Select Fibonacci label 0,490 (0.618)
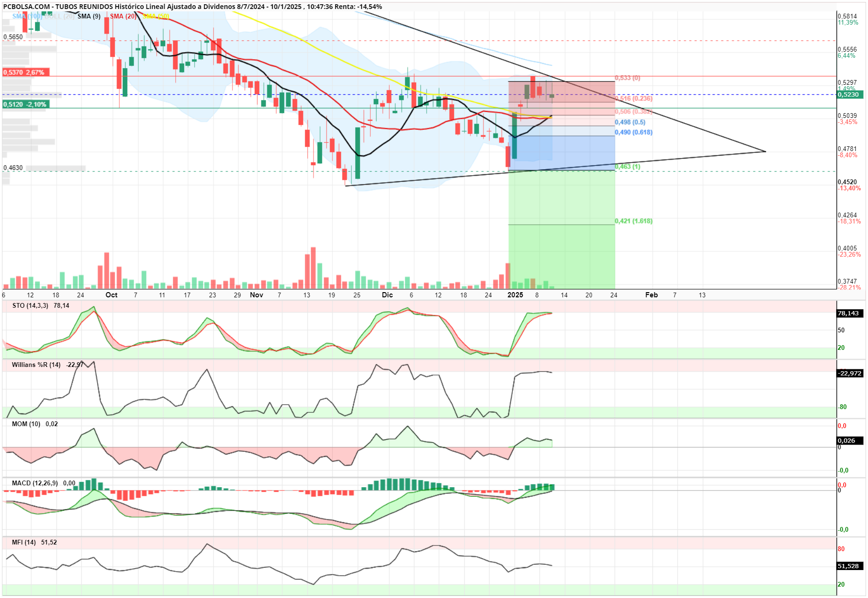 coord(634,132)
